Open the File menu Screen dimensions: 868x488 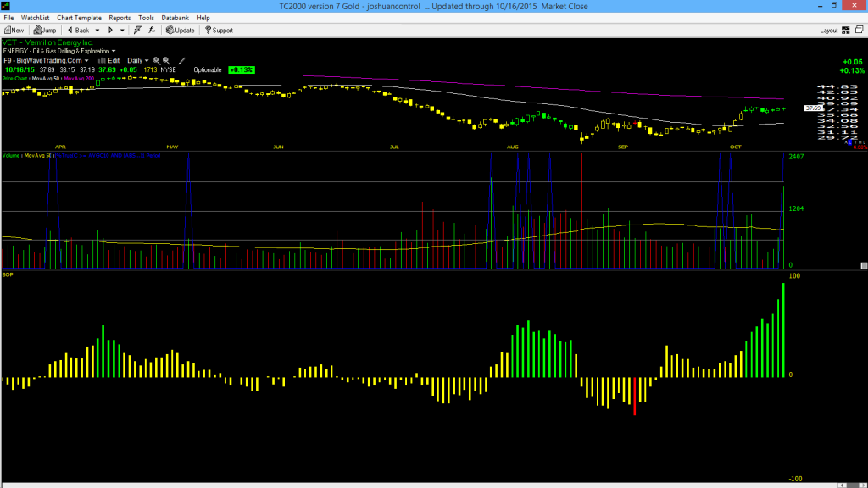pos(8,18)
